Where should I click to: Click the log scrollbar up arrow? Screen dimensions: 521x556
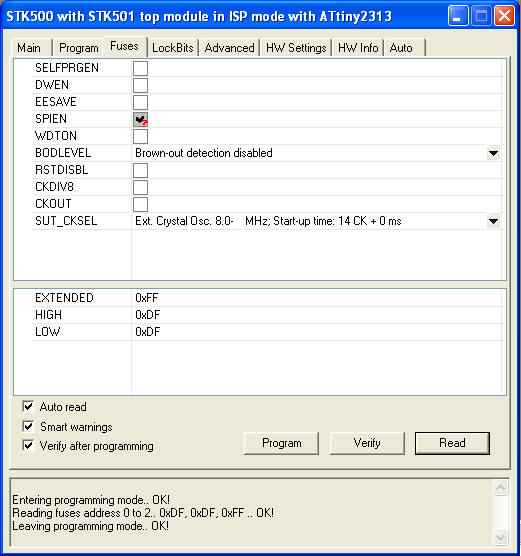[500, 488]
